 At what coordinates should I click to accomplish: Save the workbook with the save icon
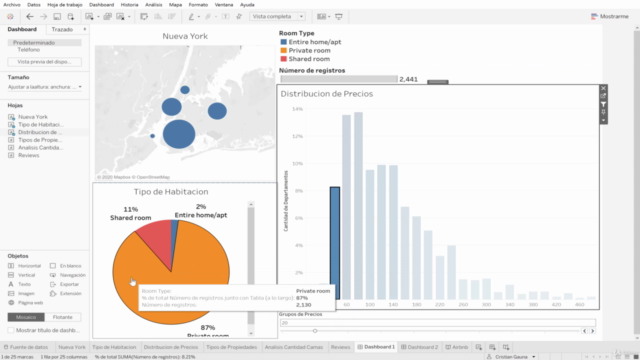(57, 17)
